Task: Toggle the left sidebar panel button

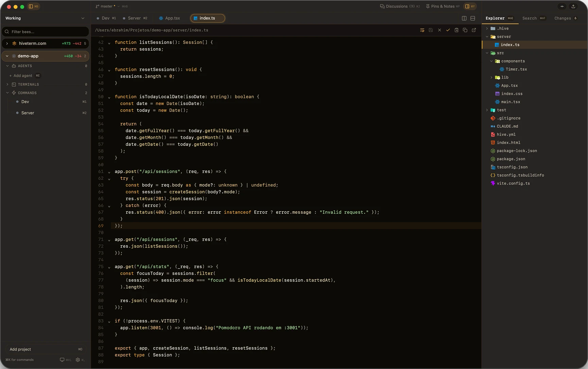Action: click(33, 6)
